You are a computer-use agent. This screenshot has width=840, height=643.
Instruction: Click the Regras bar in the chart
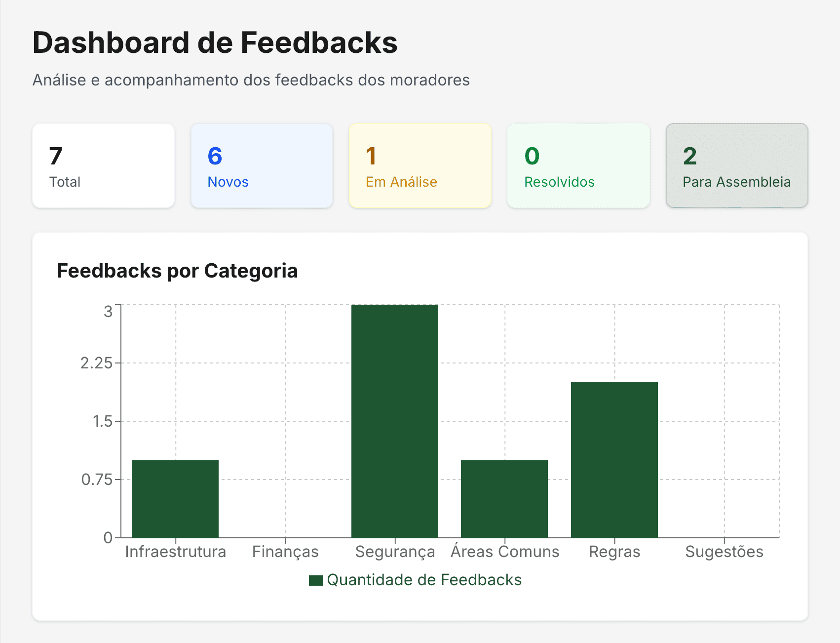point(614,459)
